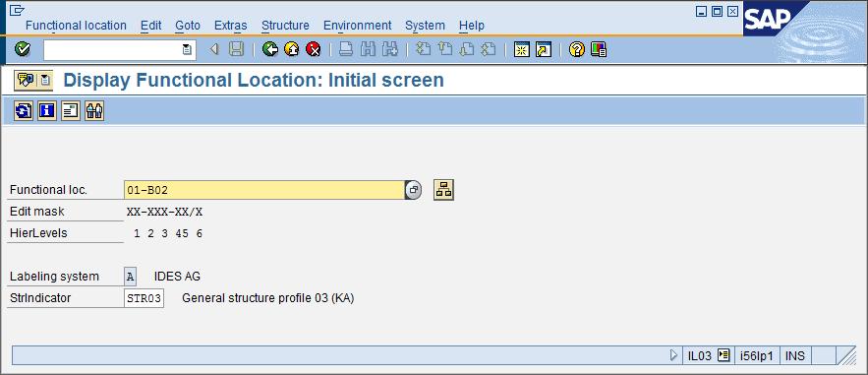Viewport: 868px width, 375px height.
Task: Open search help for Functional loc. field
Action: point(414,190)
